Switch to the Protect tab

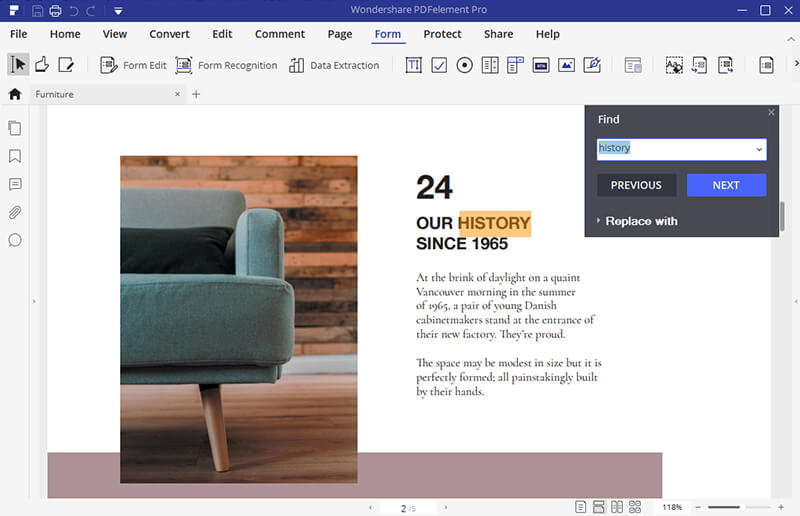[442, 34]
